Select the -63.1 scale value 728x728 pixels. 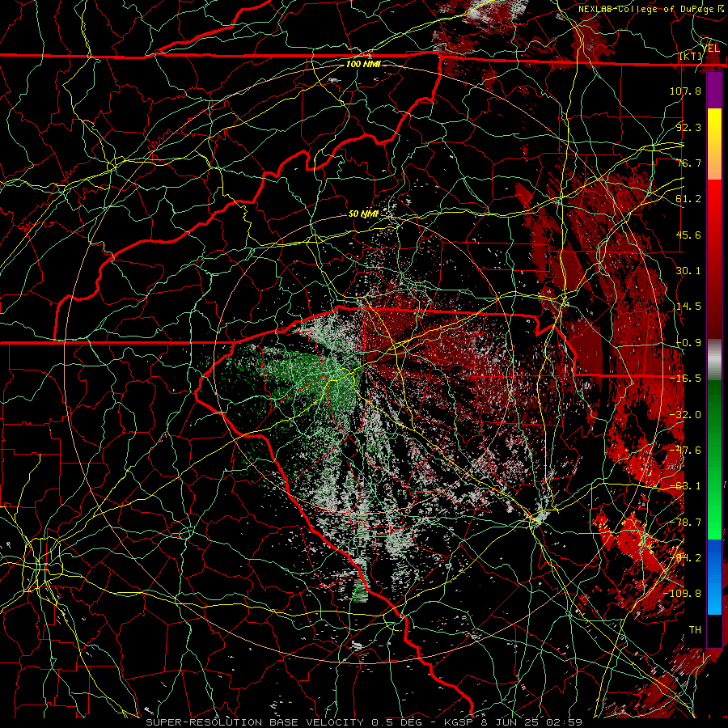685,486
